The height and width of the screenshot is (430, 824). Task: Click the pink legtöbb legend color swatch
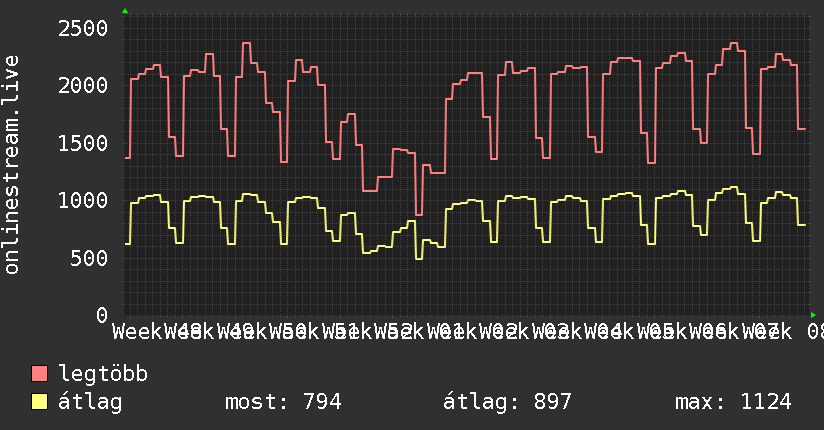coord(39,373)
